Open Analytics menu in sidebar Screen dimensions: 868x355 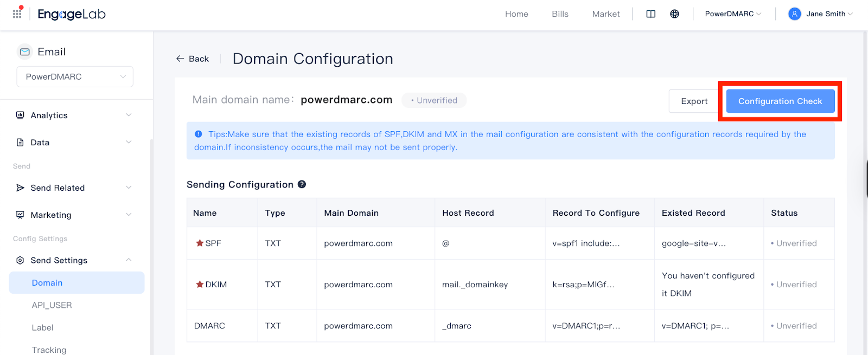pyautogui.click(x=75, y=115)
